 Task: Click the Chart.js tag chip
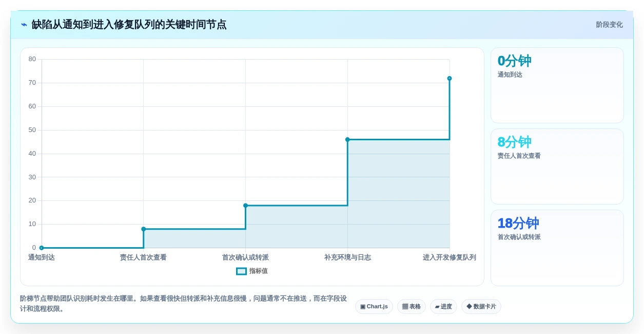click(374, 307)
